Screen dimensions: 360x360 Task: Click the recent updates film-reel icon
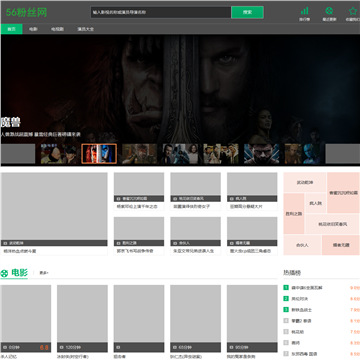[329, 11]
